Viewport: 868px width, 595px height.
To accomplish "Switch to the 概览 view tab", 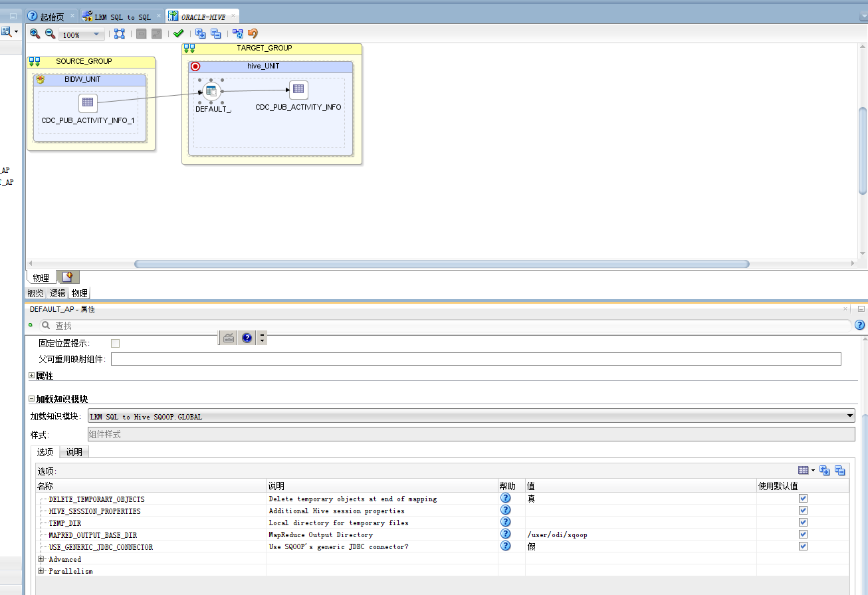I will pyautogui.click(x=36, y=293).
